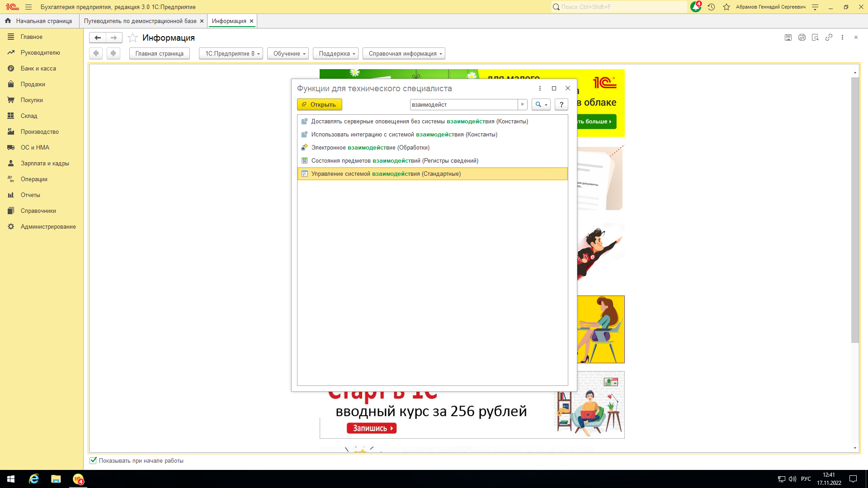Viewport: 868px width, 488px height.
Task: Select 'Управление системой взаимодействия (Стандартные)' row
Action: tap(433, 174)
